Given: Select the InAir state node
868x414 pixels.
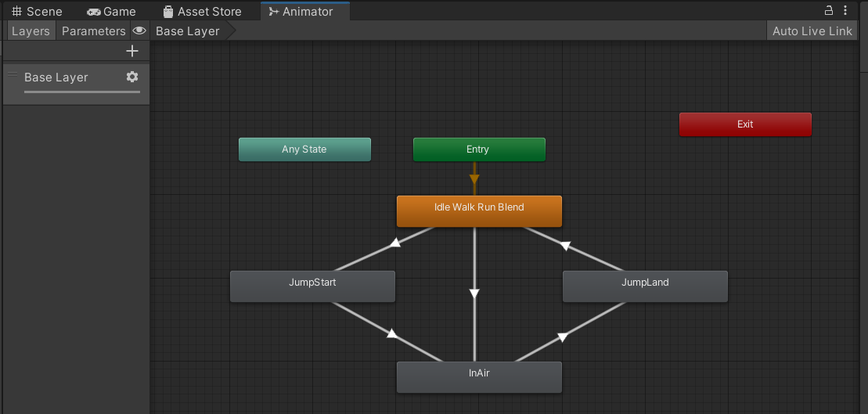Looking at the screenshot, I should (479, 377).
